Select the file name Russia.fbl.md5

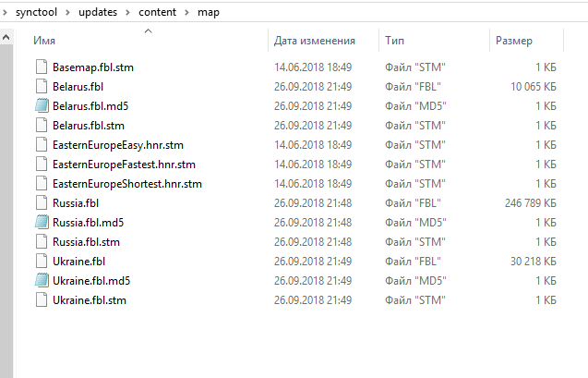click(x=88, y=223)
